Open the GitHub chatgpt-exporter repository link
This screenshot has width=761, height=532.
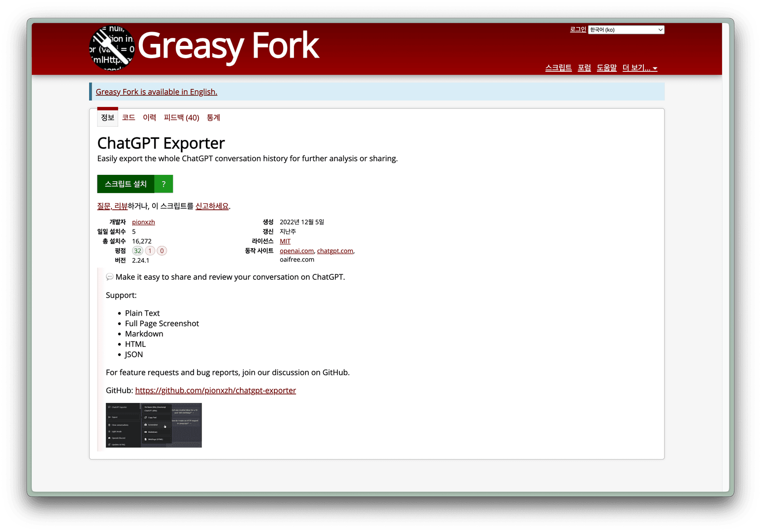click(215, 391)
